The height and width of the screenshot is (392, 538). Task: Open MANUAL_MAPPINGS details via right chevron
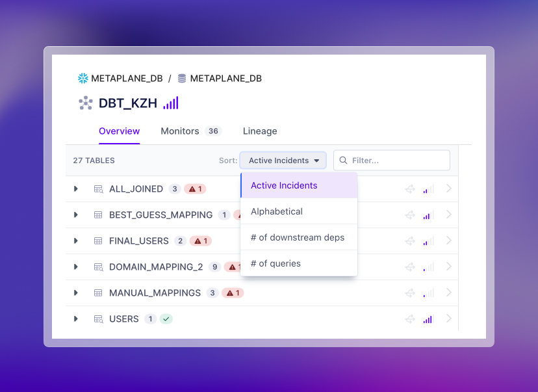[x=449, y=293]
